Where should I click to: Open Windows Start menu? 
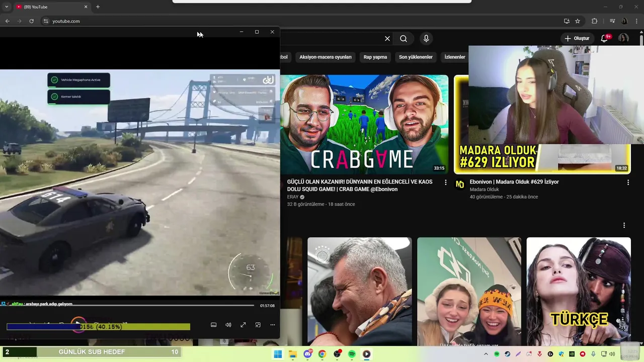[x=278, y=354]
